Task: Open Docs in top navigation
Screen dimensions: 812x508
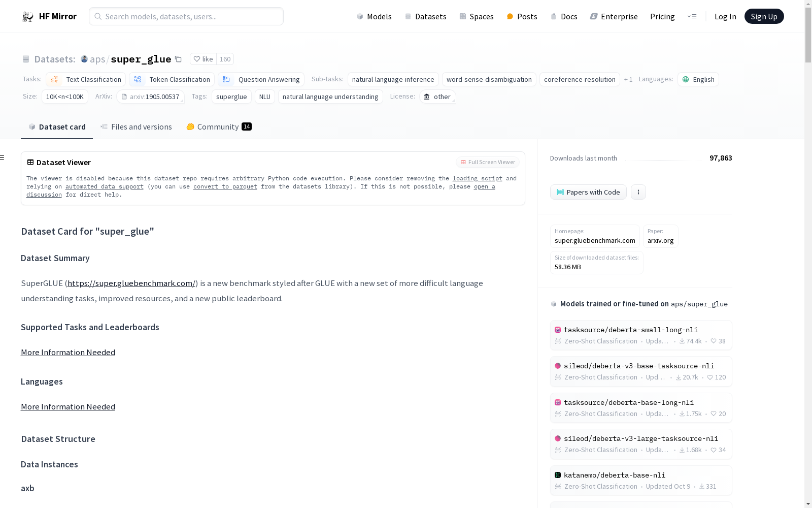Action: pyautogui.click(x=564, y=16)
